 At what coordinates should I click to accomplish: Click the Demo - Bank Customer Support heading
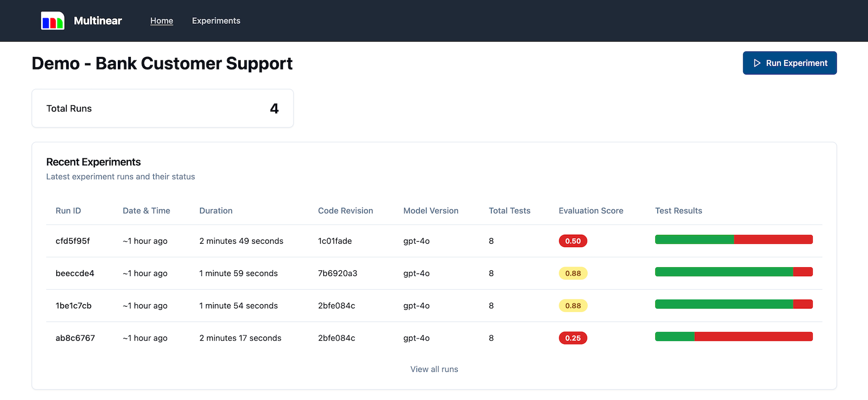pyautogui.click(x=162, y=64)
